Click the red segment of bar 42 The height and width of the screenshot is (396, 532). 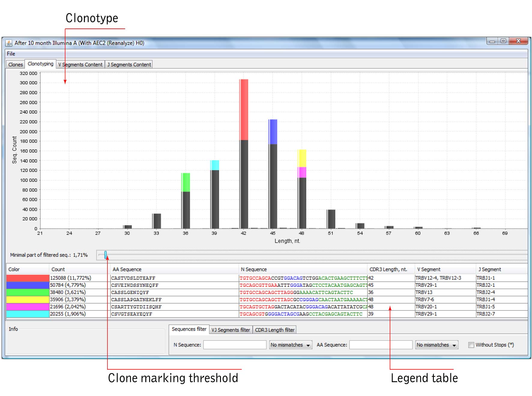point(243,109)
